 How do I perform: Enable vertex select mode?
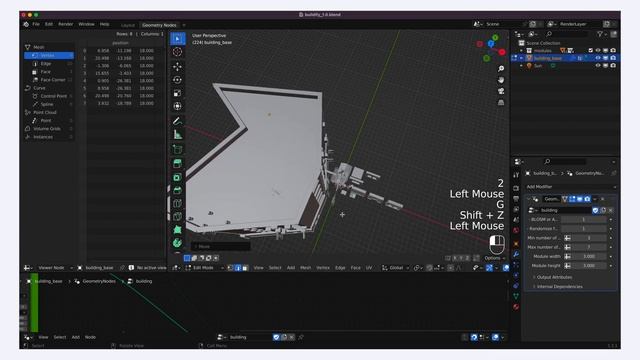231,268
